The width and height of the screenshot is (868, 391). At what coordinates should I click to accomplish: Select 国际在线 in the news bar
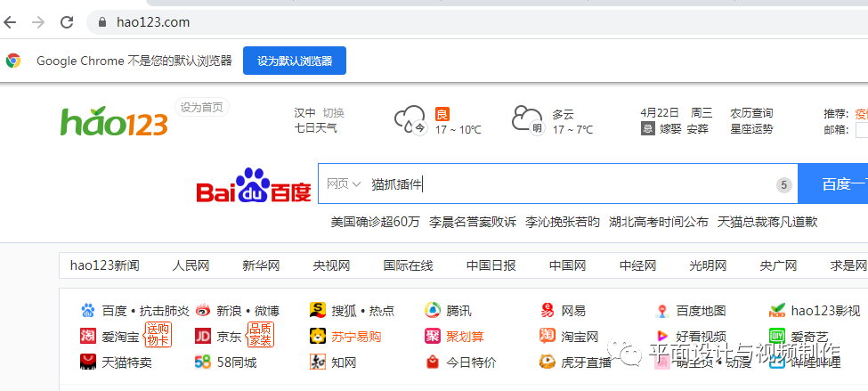(x=408, y=265)
